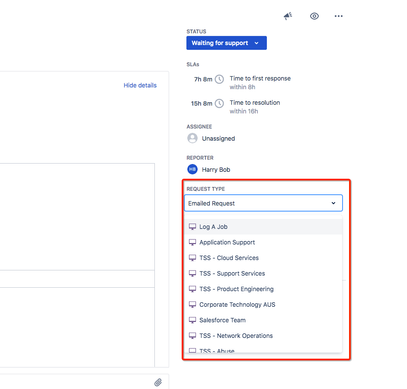This screenshot has width=407, height=389.
Task: Click the monitor icon beside Log A Job
Action: point(192,227)
